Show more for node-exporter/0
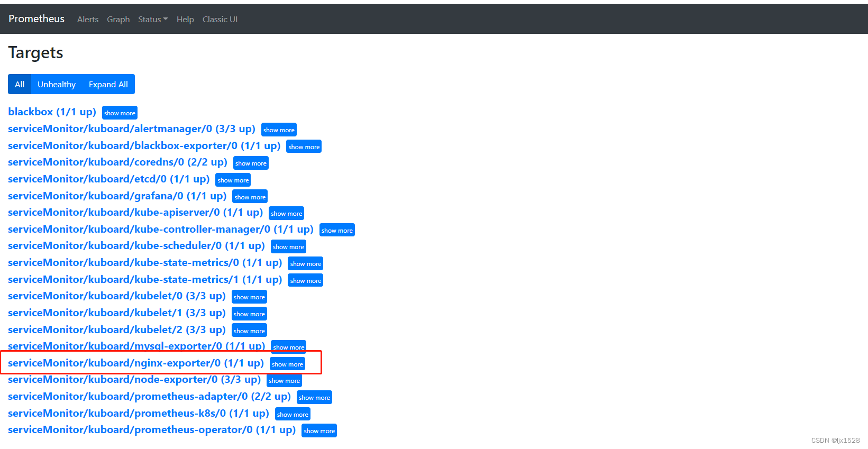This screenshot has height=449, width=868. 284,380
